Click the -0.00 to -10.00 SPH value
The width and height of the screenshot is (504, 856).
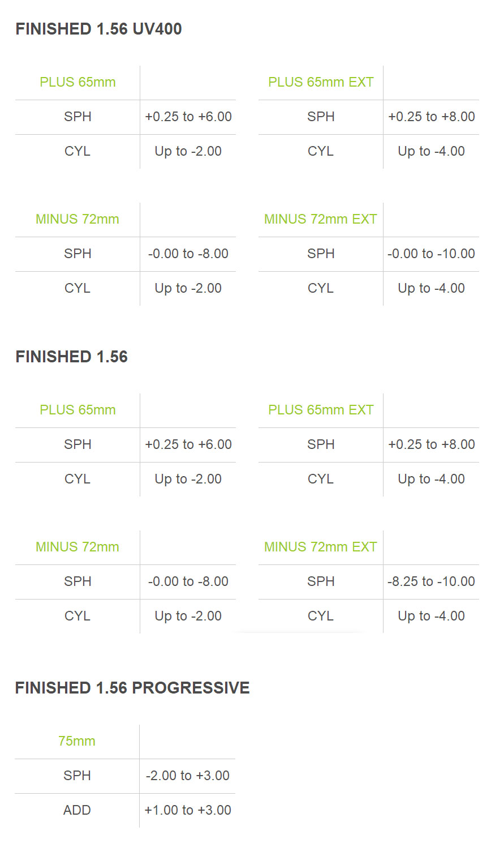coord(431,254)
